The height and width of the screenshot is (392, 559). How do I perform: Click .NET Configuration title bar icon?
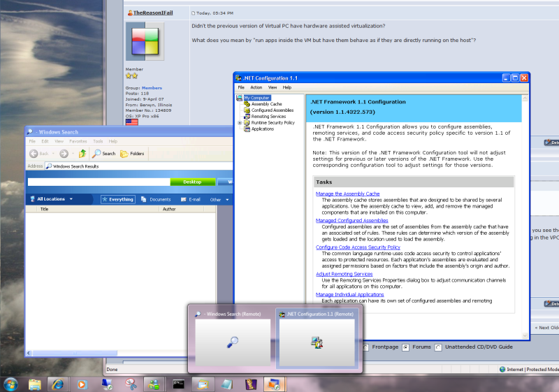238,78
